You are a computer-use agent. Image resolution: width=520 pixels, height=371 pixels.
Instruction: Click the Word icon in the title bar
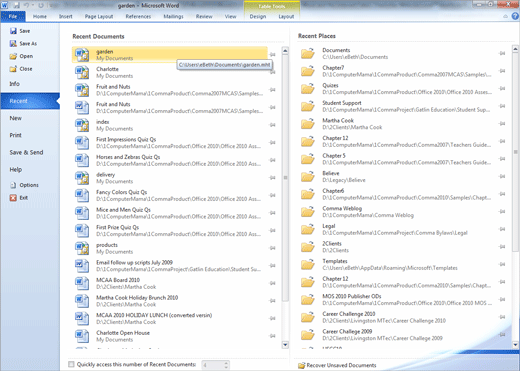coord(5,5)
